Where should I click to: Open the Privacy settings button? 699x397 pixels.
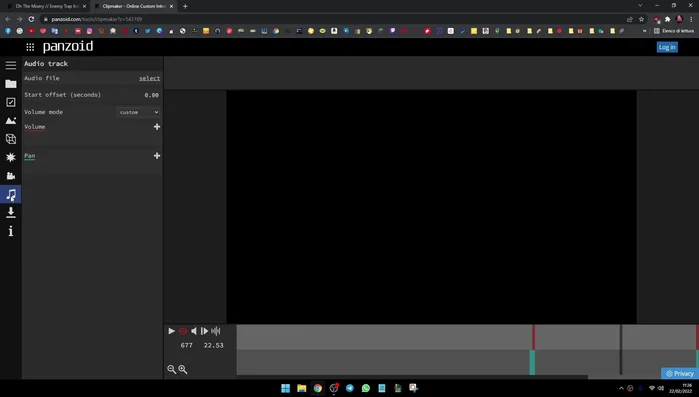[x=680, y=373]
